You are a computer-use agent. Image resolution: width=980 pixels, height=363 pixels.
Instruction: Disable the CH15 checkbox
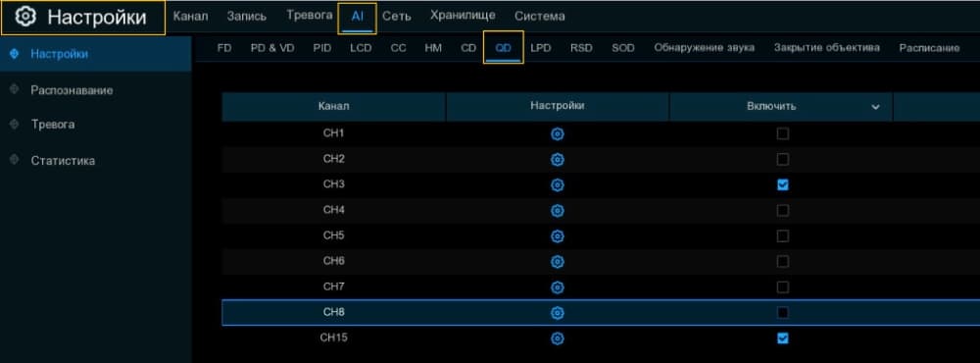click(x=782, y=337)
